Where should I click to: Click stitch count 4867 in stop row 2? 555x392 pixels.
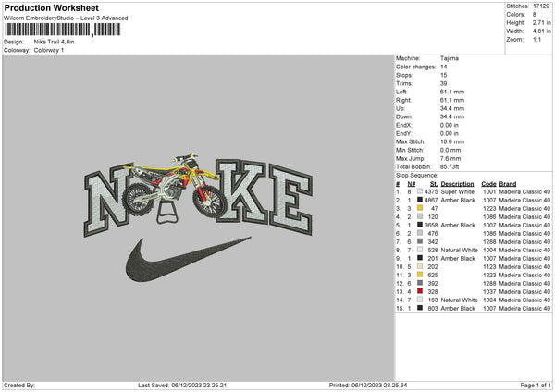tap(431, 200)
